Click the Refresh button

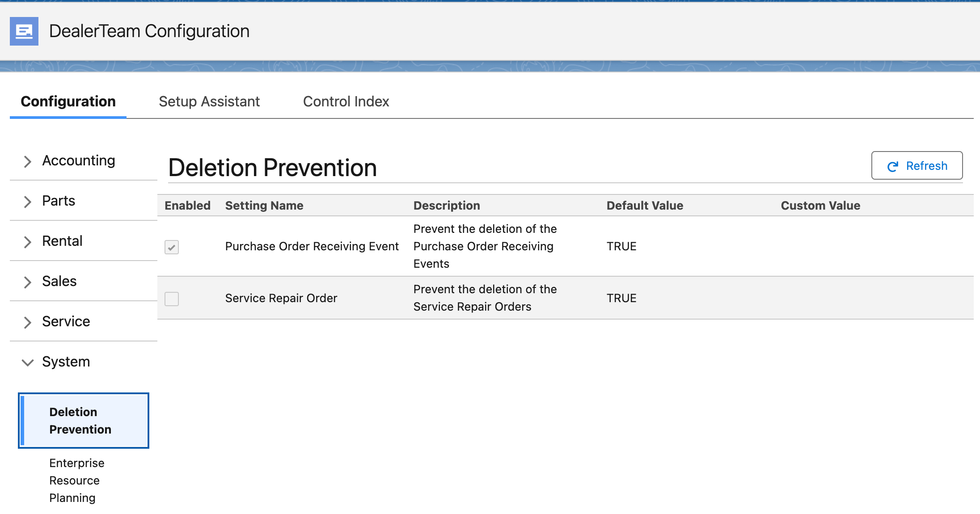tap(917, 165)
